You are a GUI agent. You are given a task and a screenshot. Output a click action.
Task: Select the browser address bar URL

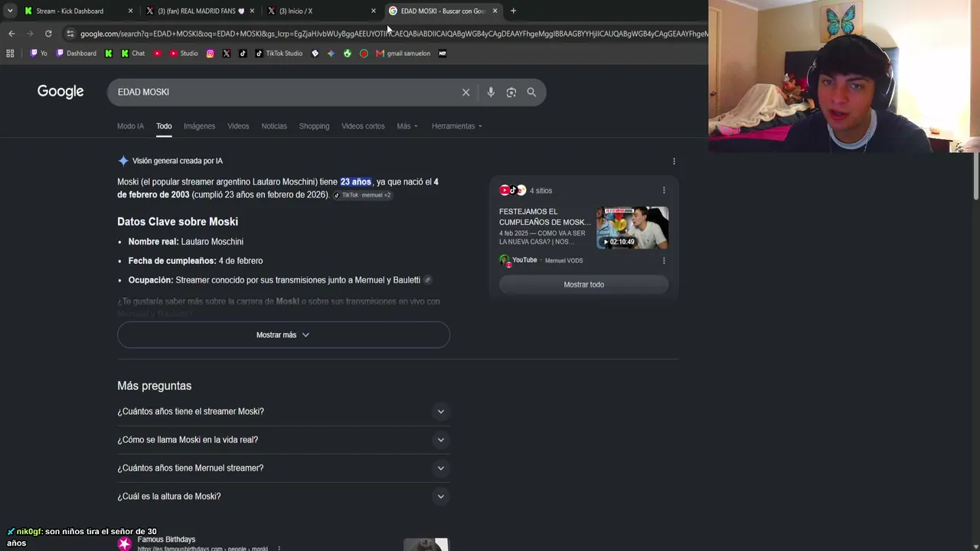pos(394,34)
